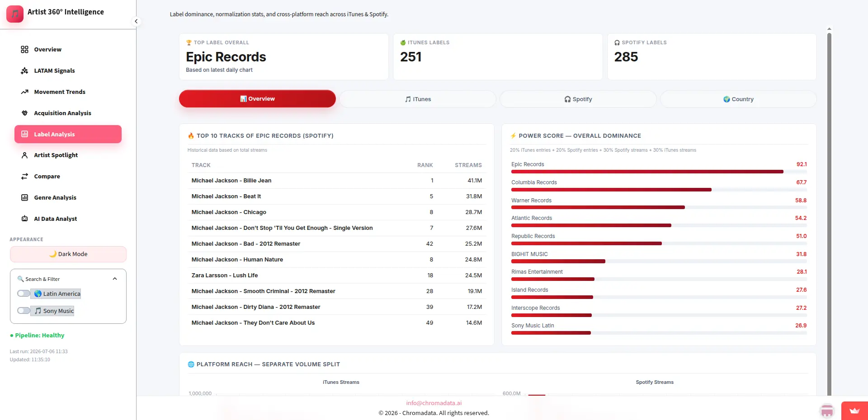This screenshot has height=420, width=868.
Task: Open the Genre Analysis chart icon
Action: [x=24, y=197]
